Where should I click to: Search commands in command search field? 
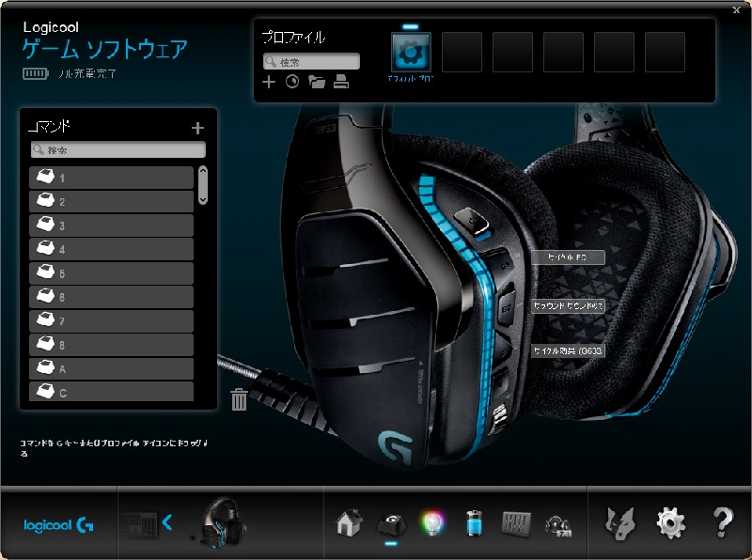click(118, 149)
